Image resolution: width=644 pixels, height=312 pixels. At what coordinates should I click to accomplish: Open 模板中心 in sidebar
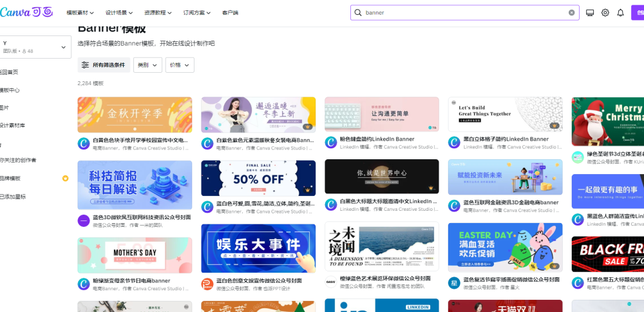[x=10, y=90]
